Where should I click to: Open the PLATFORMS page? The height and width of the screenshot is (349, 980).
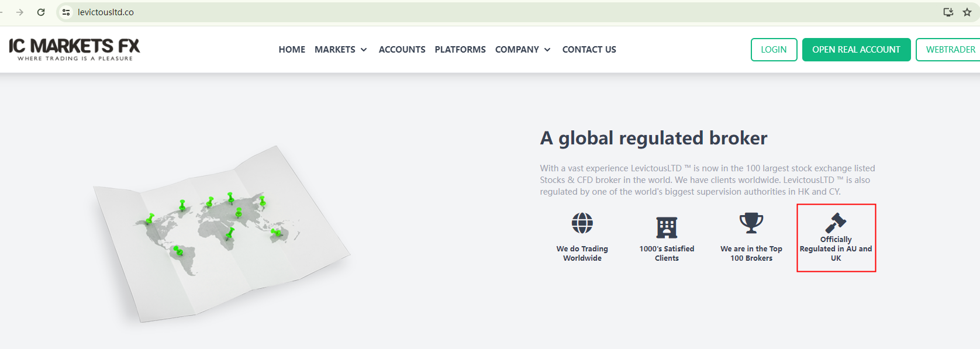click(x=460, y=50)
